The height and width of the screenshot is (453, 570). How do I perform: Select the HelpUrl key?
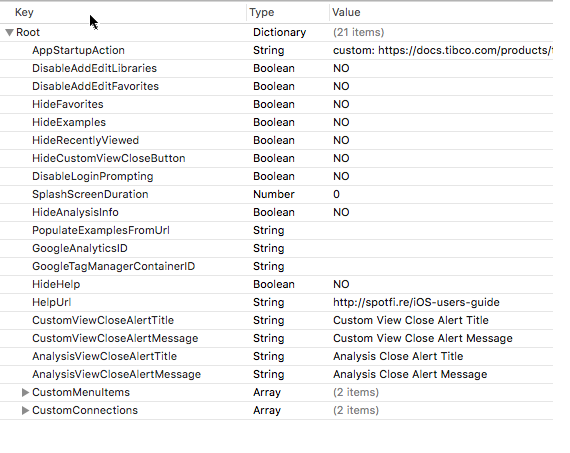pyautogui.click(x=52, y=302)
